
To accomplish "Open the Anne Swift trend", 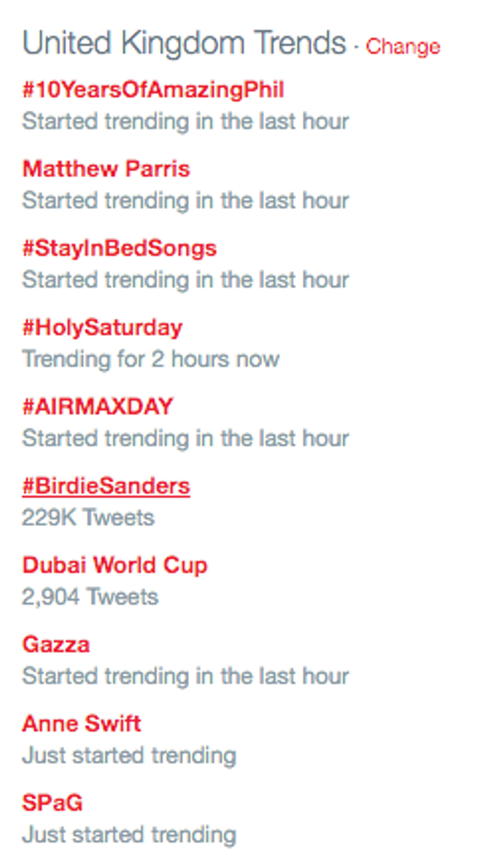I will point(82,724).
